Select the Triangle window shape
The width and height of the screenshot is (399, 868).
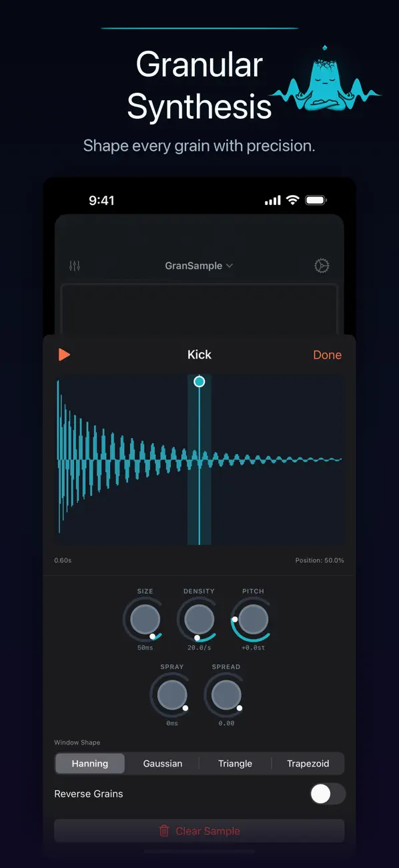[x=236, y=763]
